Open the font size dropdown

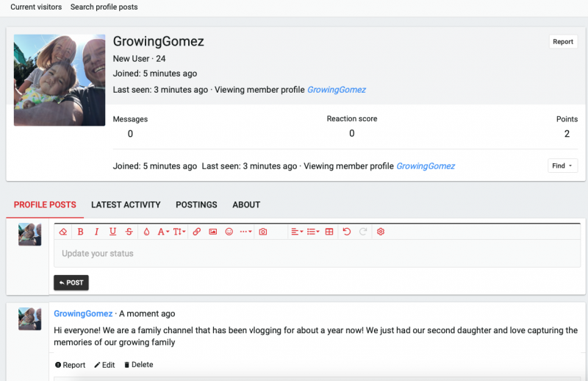coord(179,232)
